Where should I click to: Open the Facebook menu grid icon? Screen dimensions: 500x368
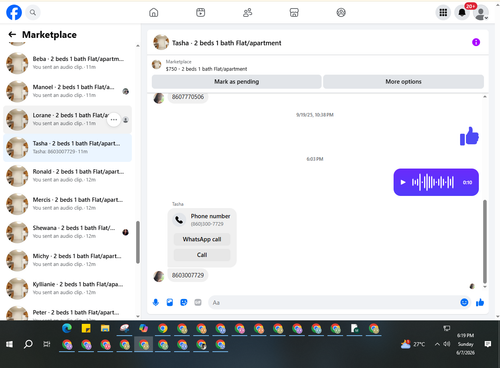click(x=443, y=13)
